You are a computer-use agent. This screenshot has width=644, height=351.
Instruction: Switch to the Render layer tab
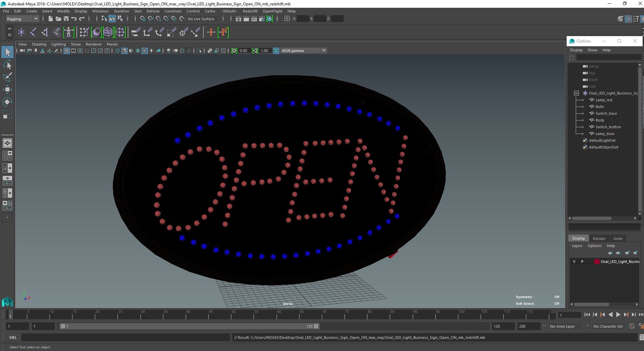point(599,238)
